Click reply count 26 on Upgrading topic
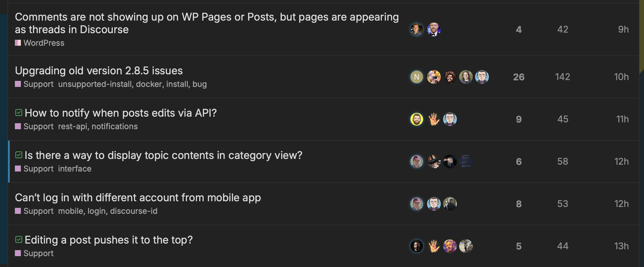The width and height of the screenshot is (644, 267). (519, 77)
